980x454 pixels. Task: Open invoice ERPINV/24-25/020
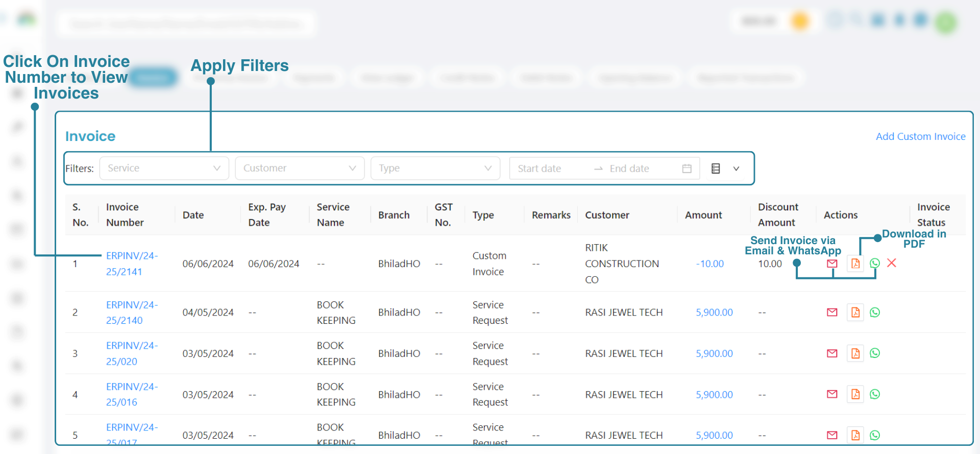[x=132, y=353]
